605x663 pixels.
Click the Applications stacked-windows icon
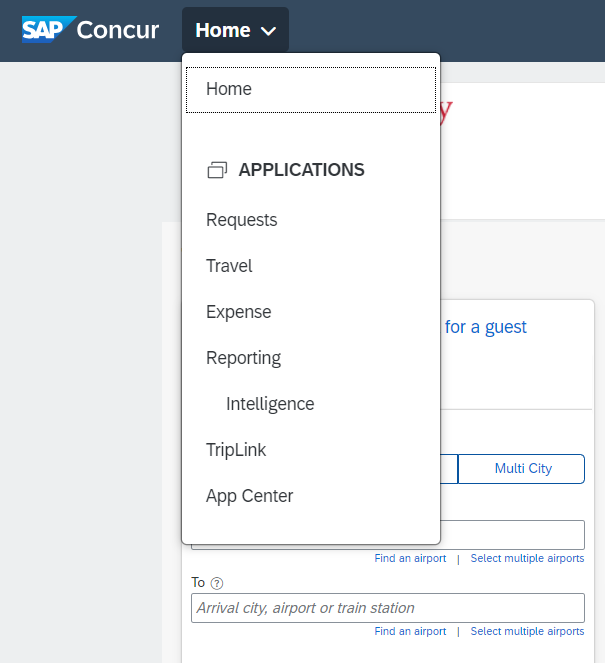coord(217,170)
